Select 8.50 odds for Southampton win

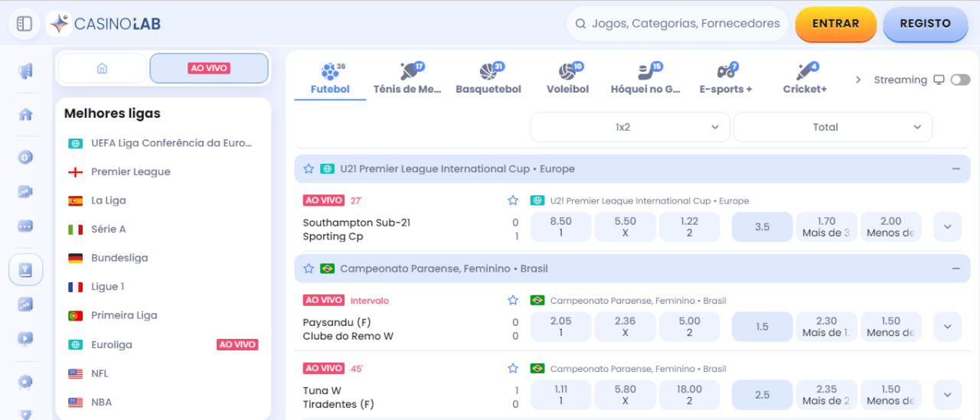point(560,226)
